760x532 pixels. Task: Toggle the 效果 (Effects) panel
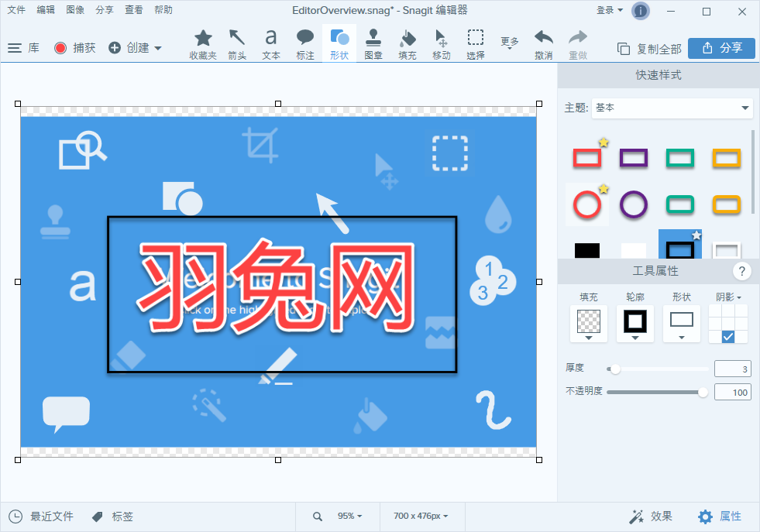(651, 517)
